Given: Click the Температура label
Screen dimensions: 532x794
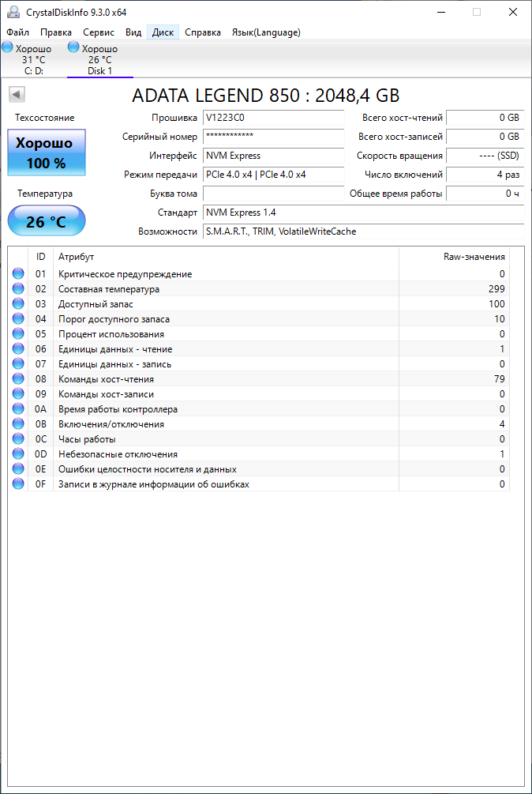Looking at the screenshot, I should tap(45, 194).
